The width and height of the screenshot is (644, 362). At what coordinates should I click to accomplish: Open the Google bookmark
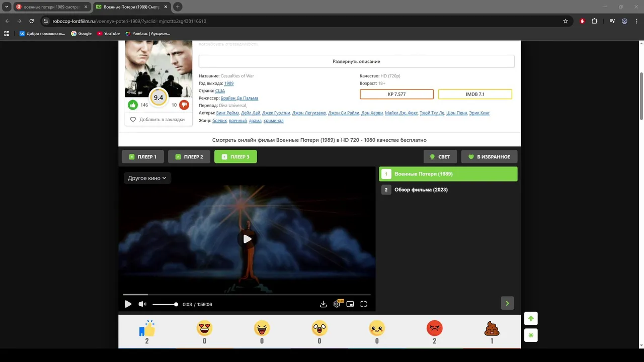tap(82, 34)
